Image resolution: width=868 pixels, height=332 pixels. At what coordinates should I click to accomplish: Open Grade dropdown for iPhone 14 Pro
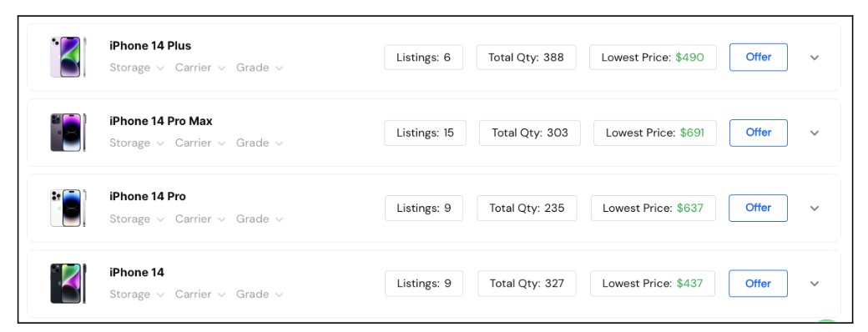point(260,219)
